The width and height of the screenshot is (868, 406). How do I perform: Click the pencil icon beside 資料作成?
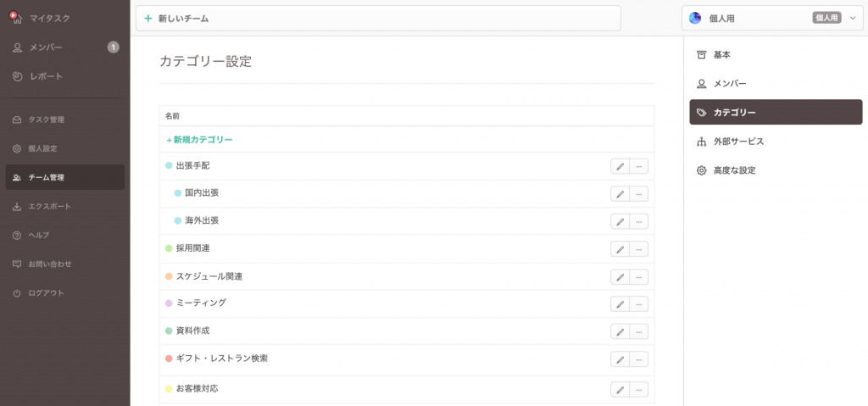click(620, 331)
